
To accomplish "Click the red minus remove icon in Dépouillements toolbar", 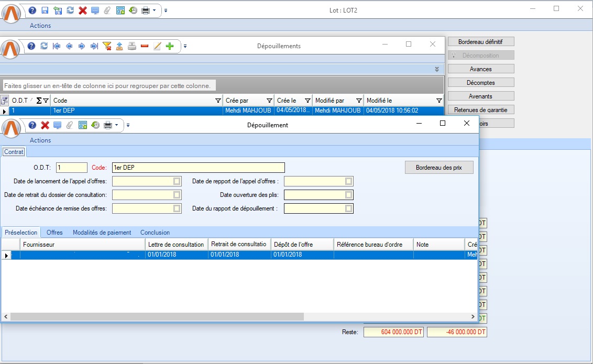I will [145, 46].
